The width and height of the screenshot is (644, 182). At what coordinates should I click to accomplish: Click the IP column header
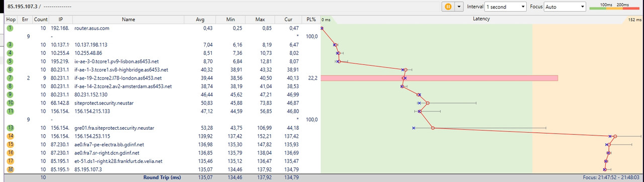60,19
